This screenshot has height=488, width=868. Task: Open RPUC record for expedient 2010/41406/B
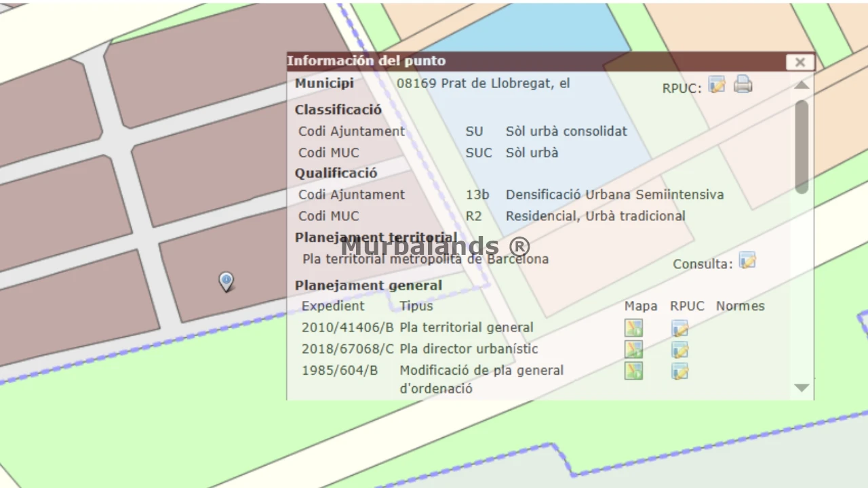pos(679,328)
